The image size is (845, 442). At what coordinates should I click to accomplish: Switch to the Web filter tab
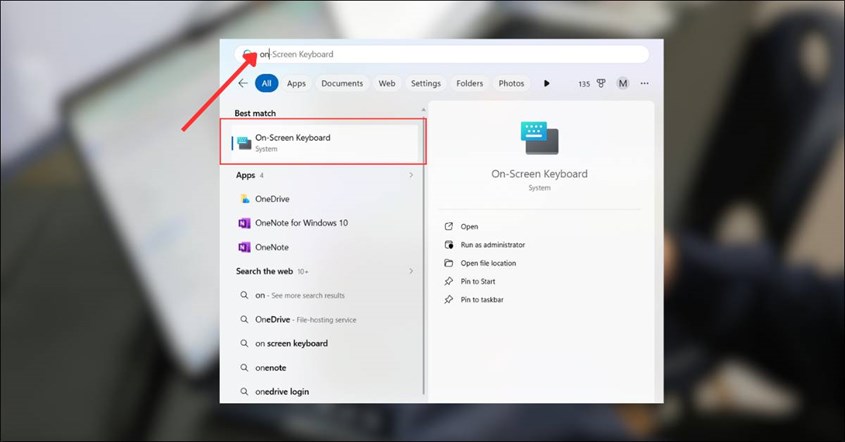click(386, 83)
